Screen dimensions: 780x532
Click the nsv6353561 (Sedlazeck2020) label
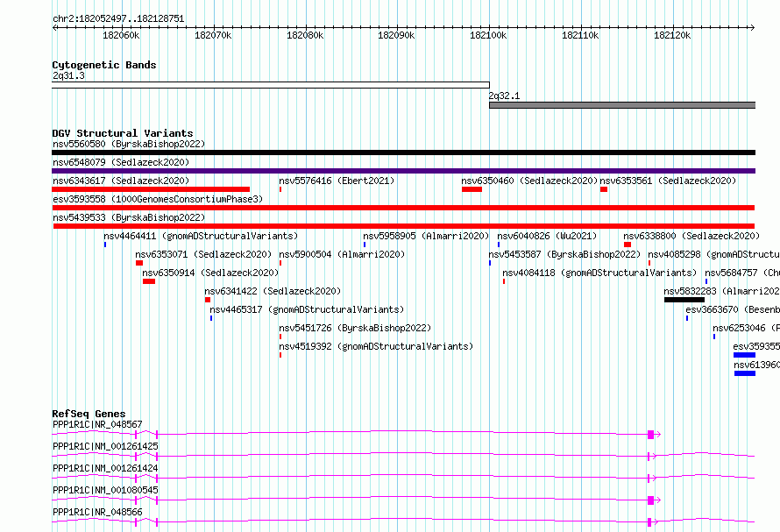pyautogui.click(x=668, y=181)
